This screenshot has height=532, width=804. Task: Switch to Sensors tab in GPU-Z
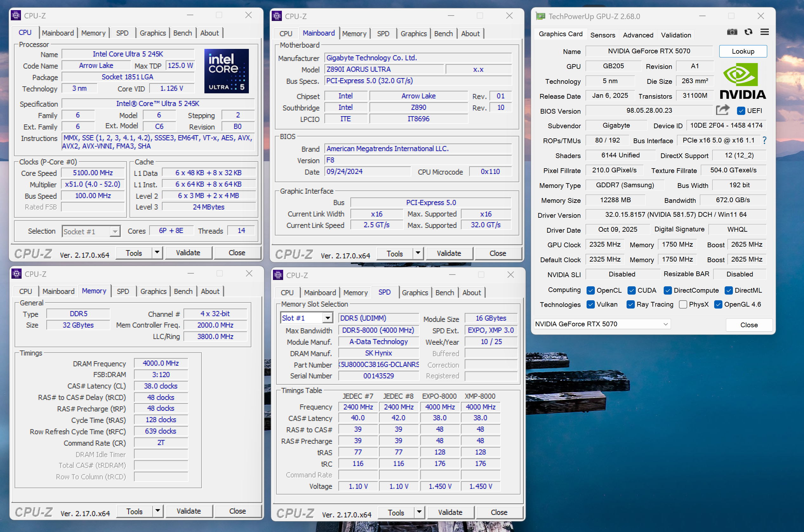pyautogui.click(x=602, y=35)
